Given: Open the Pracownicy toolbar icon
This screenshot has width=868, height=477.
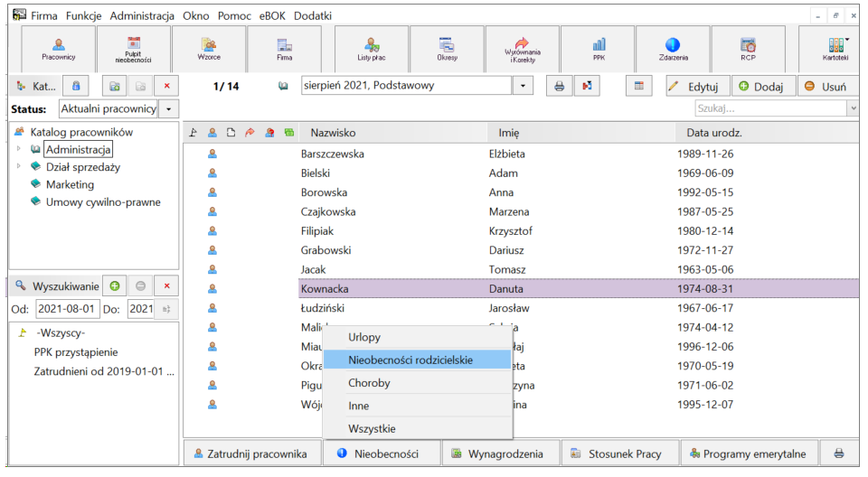Looking at the screenshot, I should (58, 49).
